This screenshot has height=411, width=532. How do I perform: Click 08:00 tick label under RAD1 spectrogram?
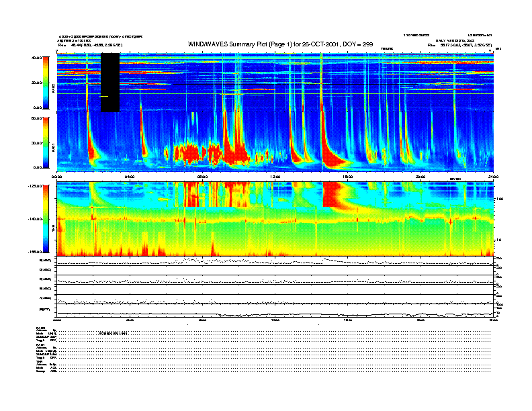tap(202, 177)
